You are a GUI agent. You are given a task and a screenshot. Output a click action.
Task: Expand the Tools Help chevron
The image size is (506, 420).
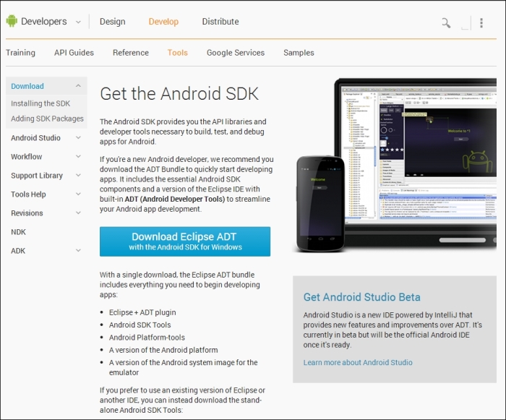(x=78, y=194)
